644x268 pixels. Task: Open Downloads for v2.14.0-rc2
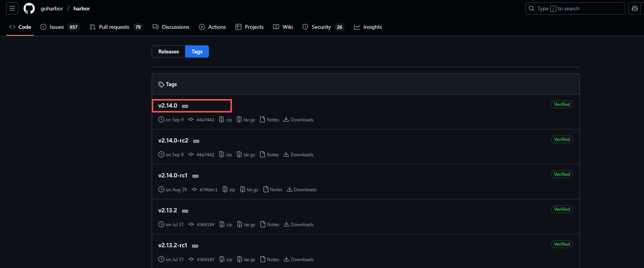pyautogui.click(x=298, y=155)
